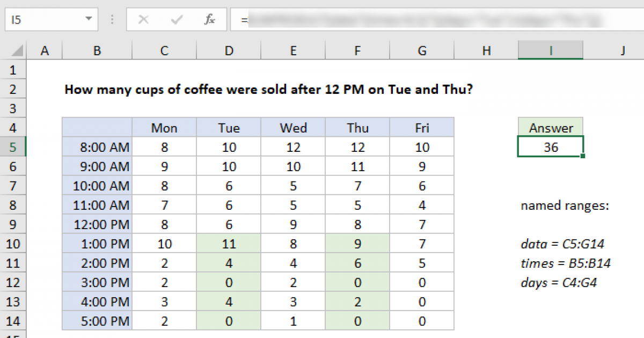Click inside the formula bar input
The height and width of the screenshot is (338, 644).
click(429, 20)
